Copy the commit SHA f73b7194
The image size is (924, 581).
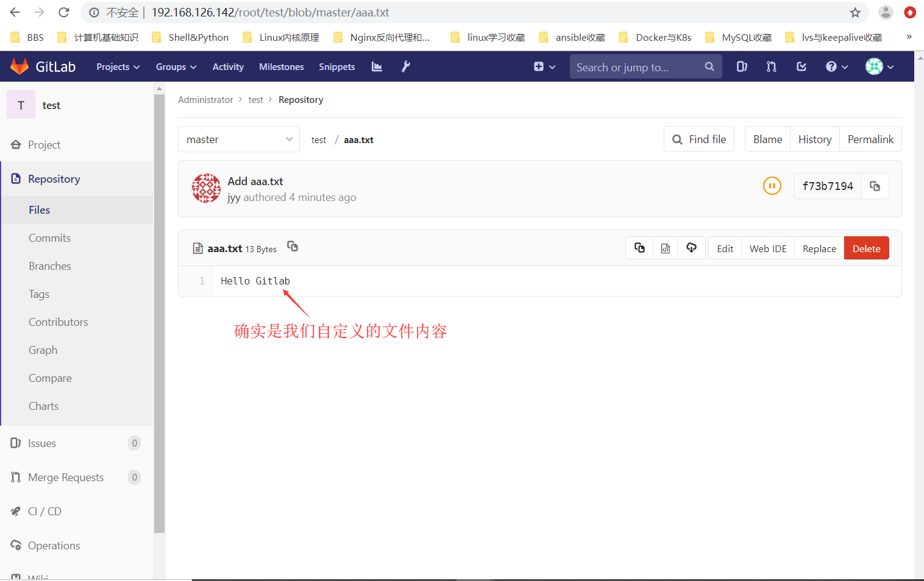[x=875, y=186]
